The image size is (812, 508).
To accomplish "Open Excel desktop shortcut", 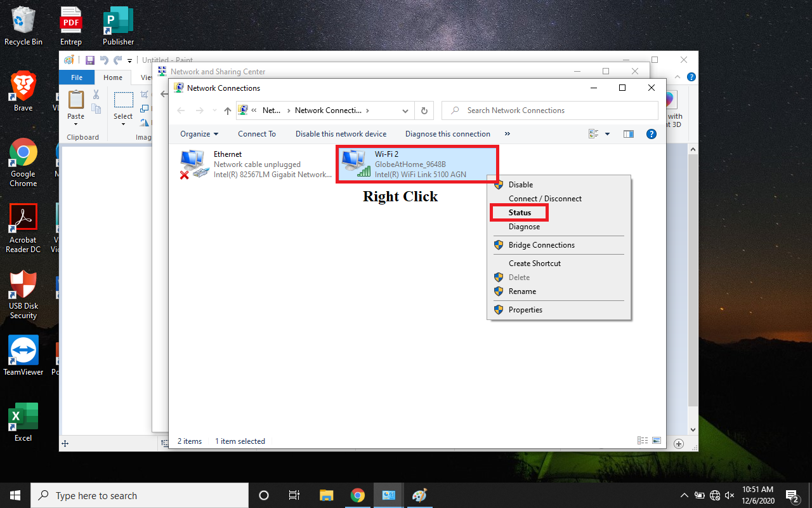I will point(23,422).
